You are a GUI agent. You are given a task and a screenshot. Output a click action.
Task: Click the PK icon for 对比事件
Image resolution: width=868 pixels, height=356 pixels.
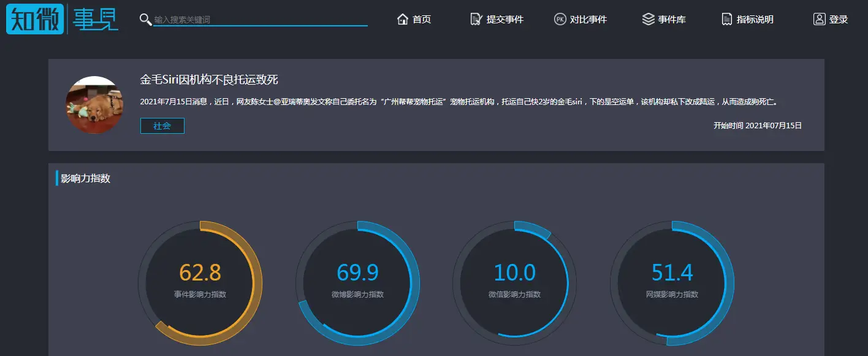pyautogui.click(x=560, y=19)
